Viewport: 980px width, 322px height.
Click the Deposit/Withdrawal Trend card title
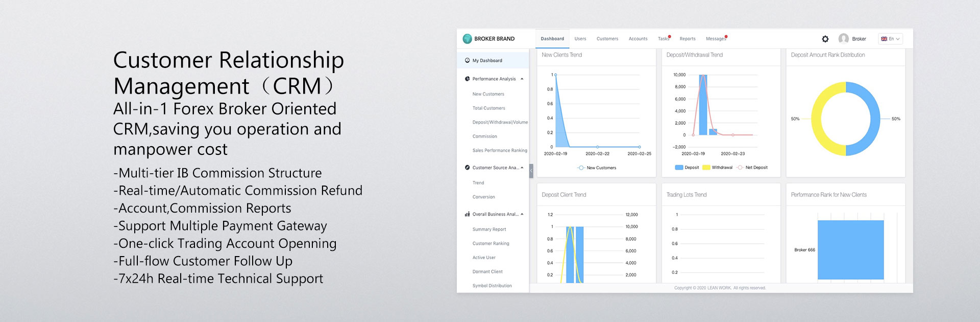[x=694, y=55]
